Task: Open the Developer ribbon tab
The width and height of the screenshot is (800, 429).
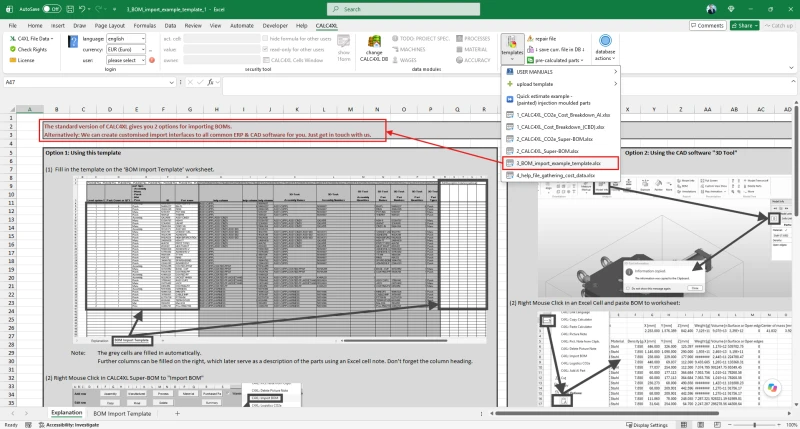Action: click(x=275, y=26)
